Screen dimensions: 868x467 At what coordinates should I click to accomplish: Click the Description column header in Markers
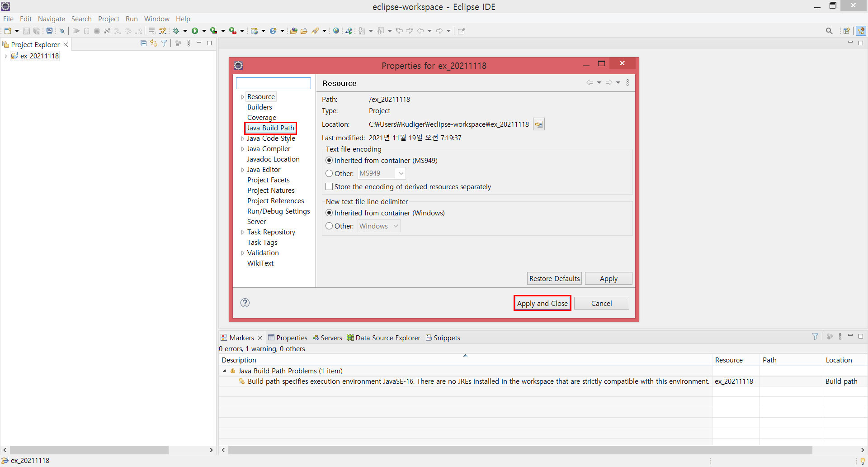[x=465, y=360]
